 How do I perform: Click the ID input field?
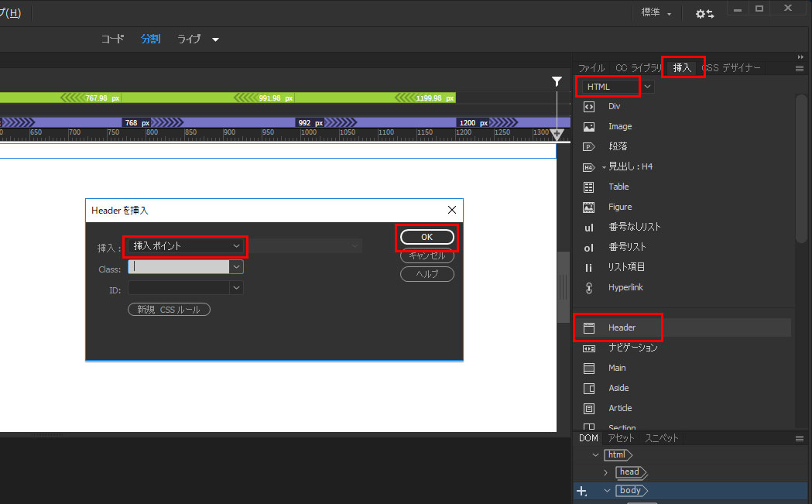click(x=179, y=288)
